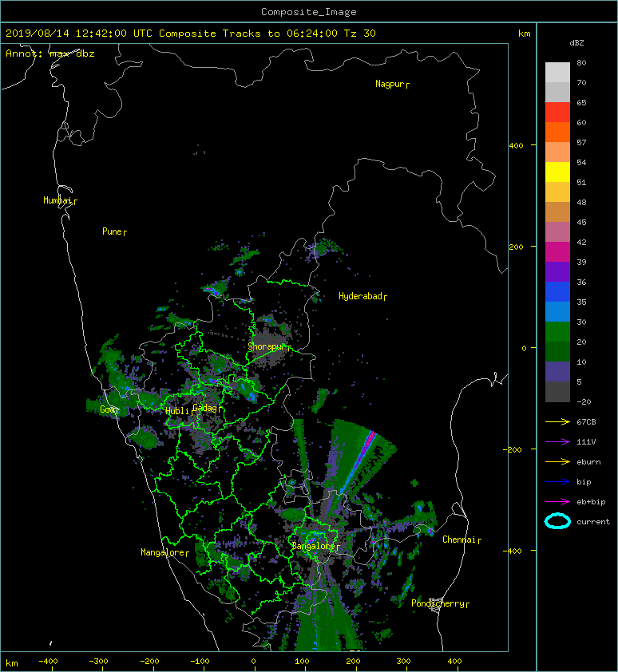The height and width of the screenshot is (672, 618).
Task: Pick the blue 36 dBZ color swatch
Action: tap(557, 292)
